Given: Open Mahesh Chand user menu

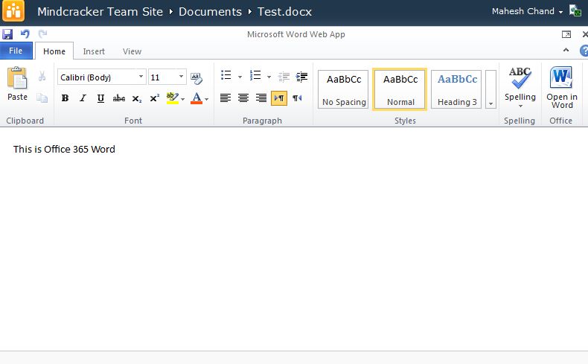Looking at the screenshot, I should (x=527, y=11).
